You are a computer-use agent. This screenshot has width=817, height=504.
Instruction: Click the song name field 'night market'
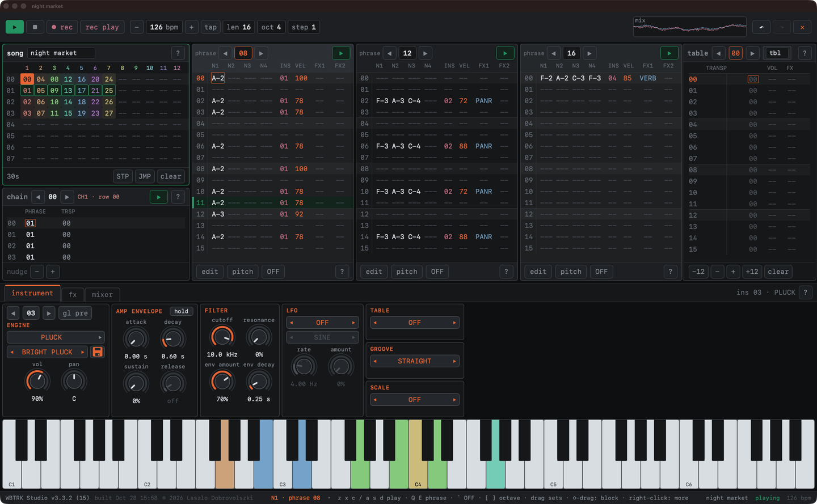[x=61, y=53]
